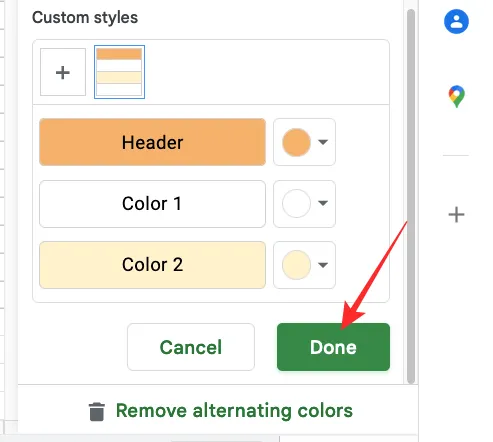Click the trash icon beside Remove alternating colors
The height and width of the screenshot is (442, 493).
click(97, 411)
